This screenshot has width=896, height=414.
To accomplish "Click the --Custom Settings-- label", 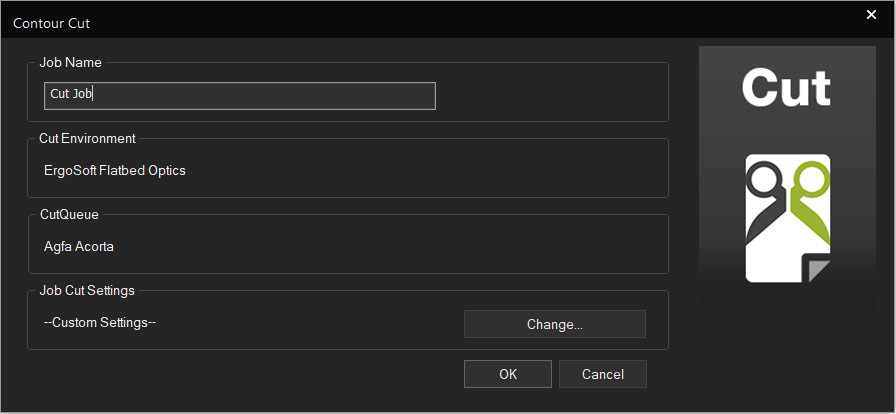I will point(100,323).
